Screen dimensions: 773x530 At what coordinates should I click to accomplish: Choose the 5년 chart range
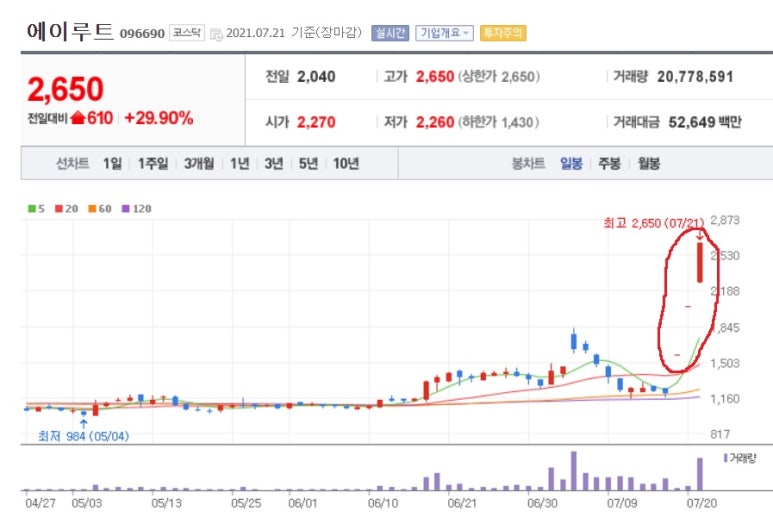point(309,163)
